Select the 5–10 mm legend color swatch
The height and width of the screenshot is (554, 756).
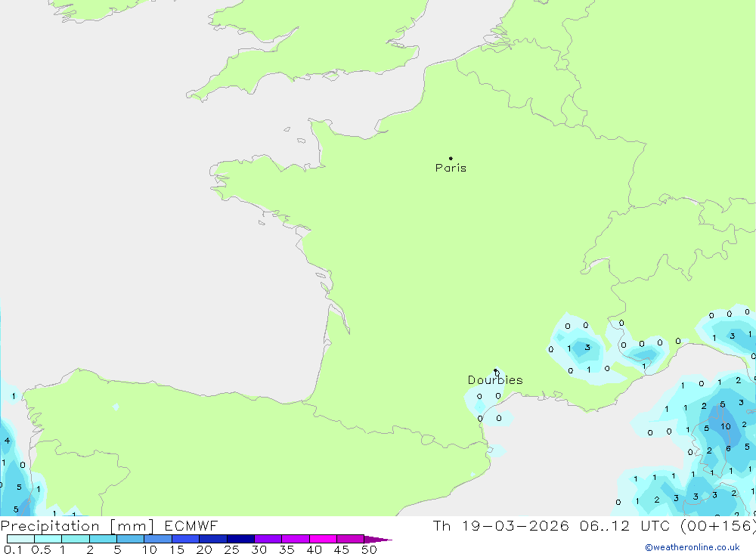(131, 539)
